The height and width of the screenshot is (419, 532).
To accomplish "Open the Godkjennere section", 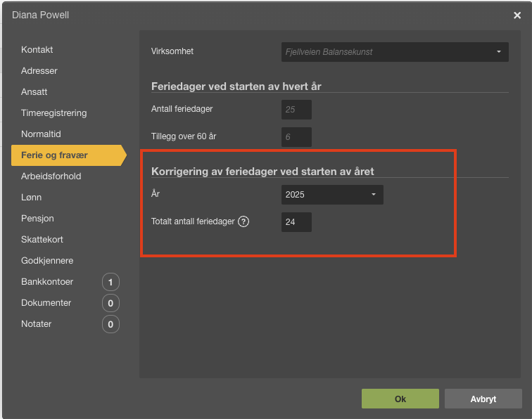I will click(47, 260).
